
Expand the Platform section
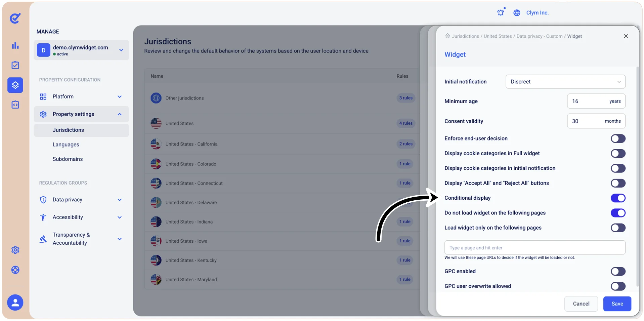(81, 96)
